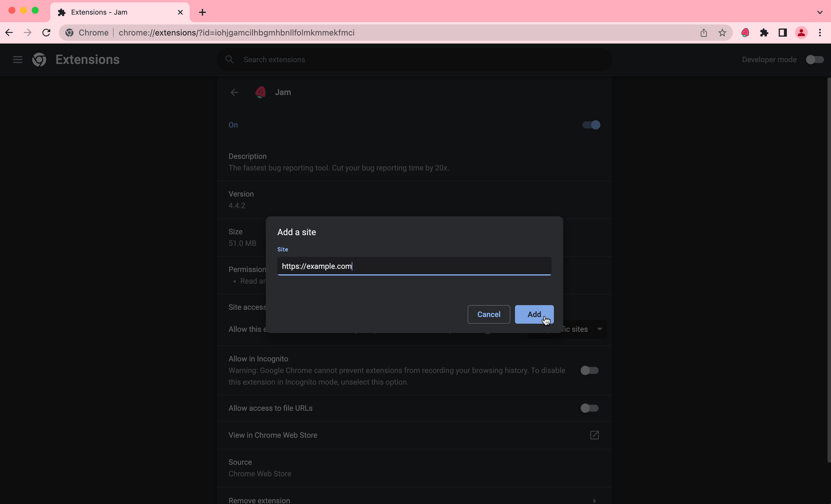Enable Allow access to file URLs
This screenshot has width=831, height=504.
tap(589, 408)
